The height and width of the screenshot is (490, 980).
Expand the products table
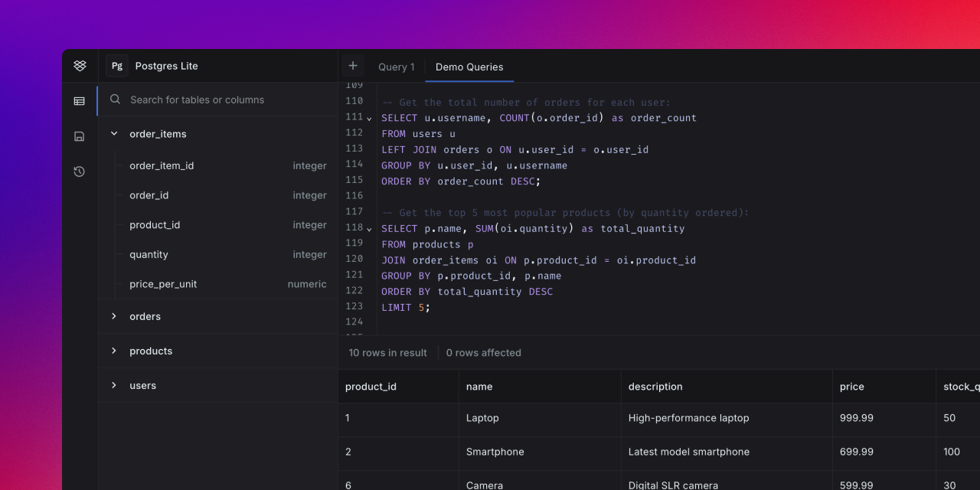(x=114, y=351)
